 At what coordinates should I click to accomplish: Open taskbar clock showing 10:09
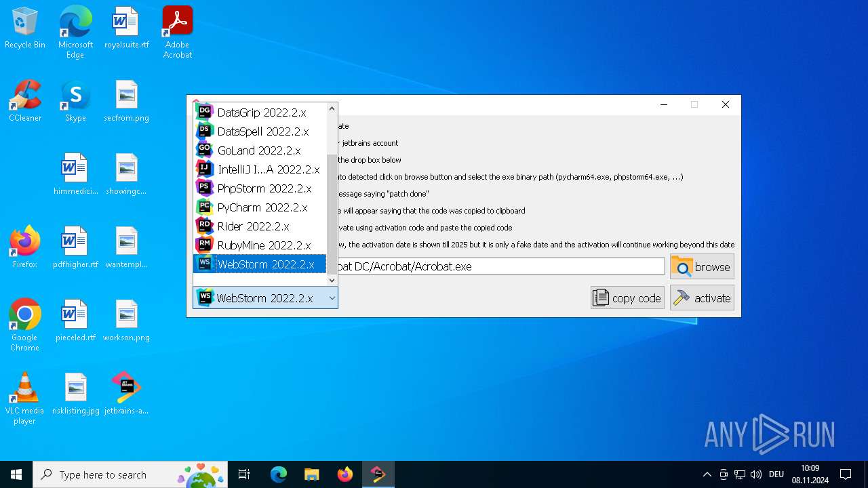[810, 474]
